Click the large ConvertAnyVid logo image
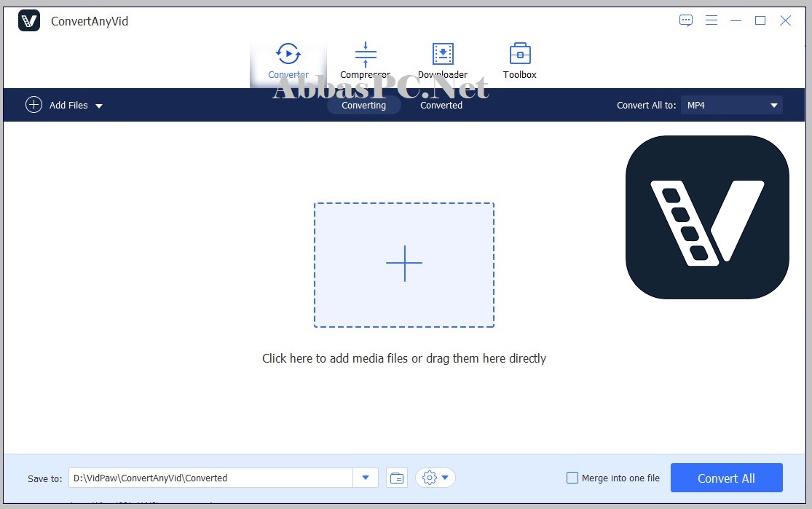This screenshot has height=509, width=812. click(x=707, y=217)
